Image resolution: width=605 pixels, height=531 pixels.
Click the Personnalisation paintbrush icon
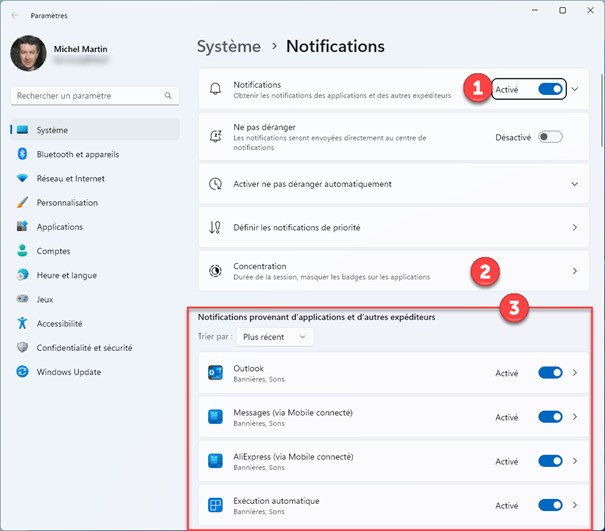(x=22, y=202)
